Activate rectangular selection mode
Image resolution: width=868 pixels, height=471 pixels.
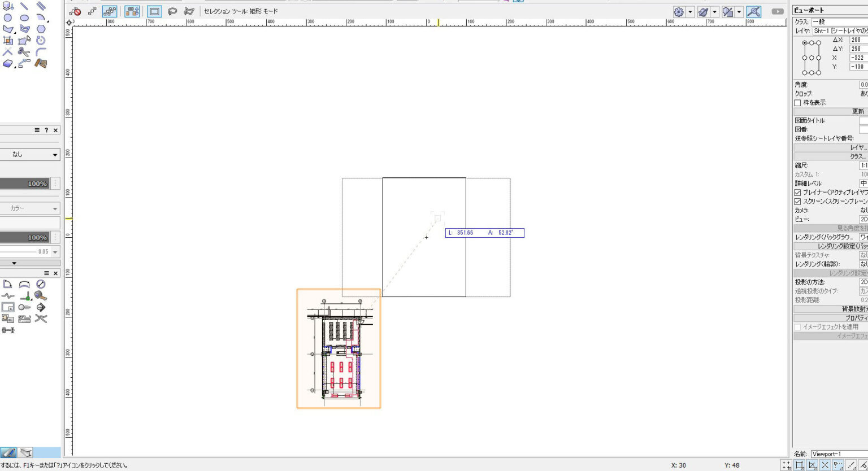tap(154, 11)
